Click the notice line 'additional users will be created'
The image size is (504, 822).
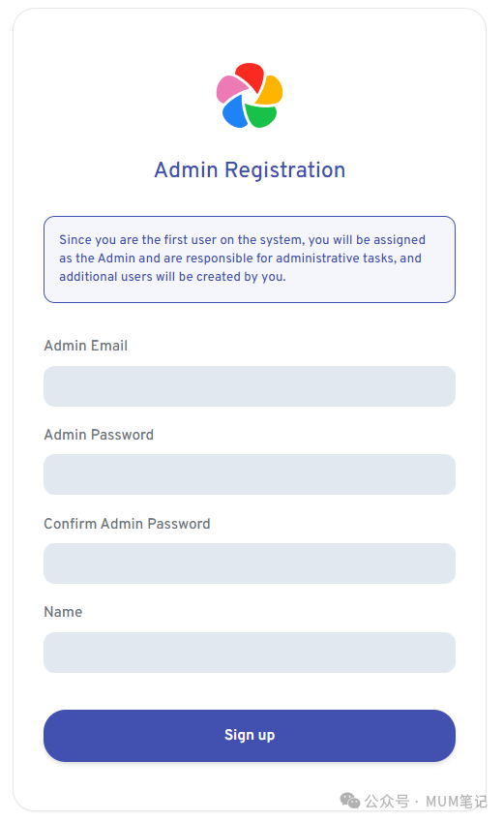coord(172,276)
